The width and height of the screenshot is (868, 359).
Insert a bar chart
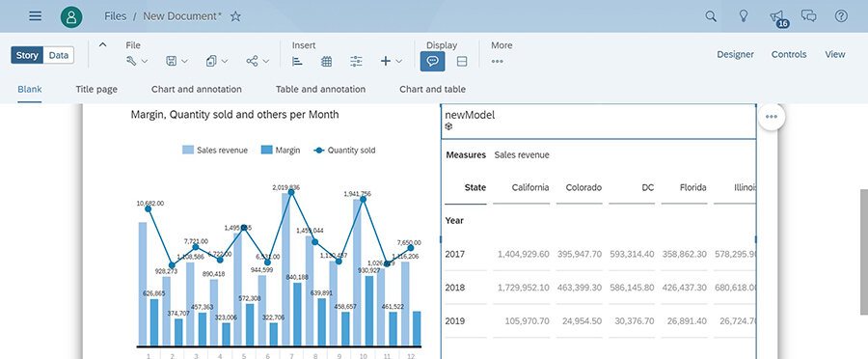(297, 62)
